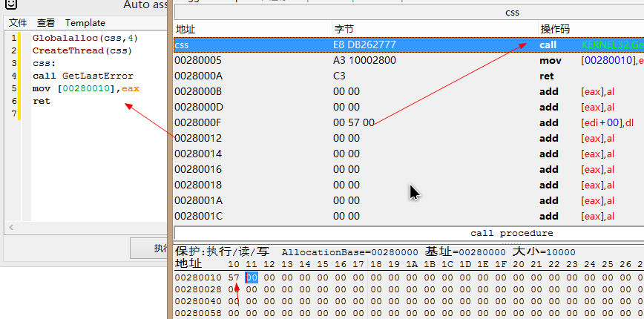Screen dimensions: 644x319
Task: Open the 文件 menu
Action: tap(18, 23)
